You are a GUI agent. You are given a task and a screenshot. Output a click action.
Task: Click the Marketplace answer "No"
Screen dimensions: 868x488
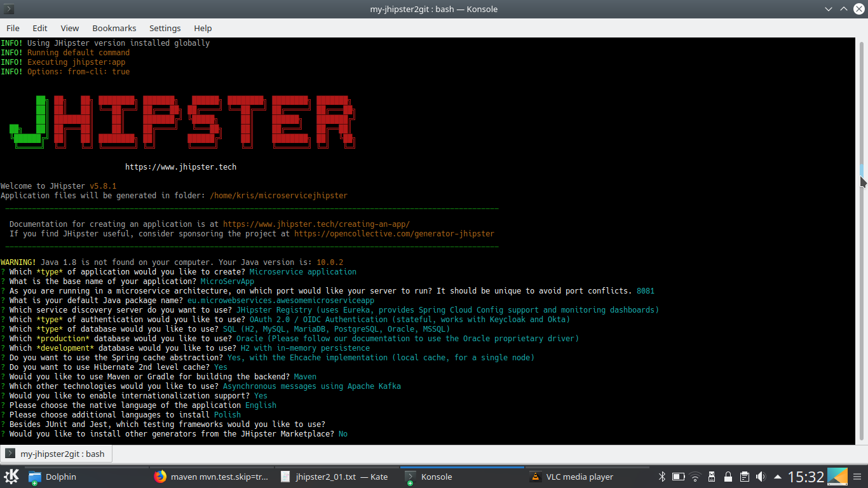[343, 434]
